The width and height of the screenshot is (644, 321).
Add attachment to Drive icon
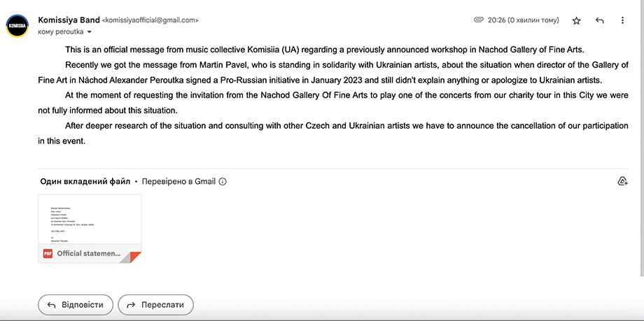pos(622,181)
